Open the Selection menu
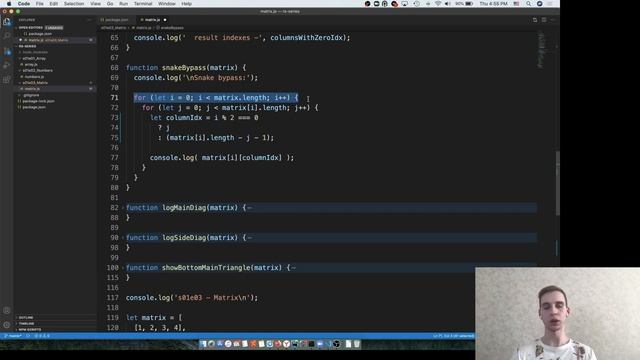Viewport: 640px width, 360px height. [74, 4]
